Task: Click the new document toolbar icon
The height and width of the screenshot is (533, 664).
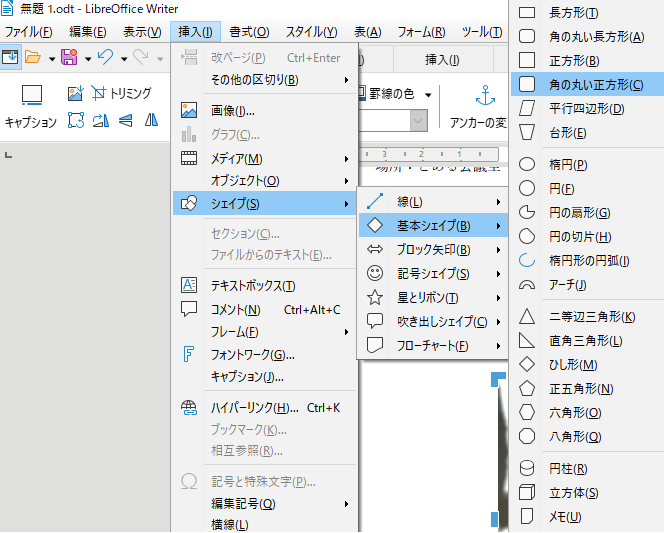Action: coord(10,57)
